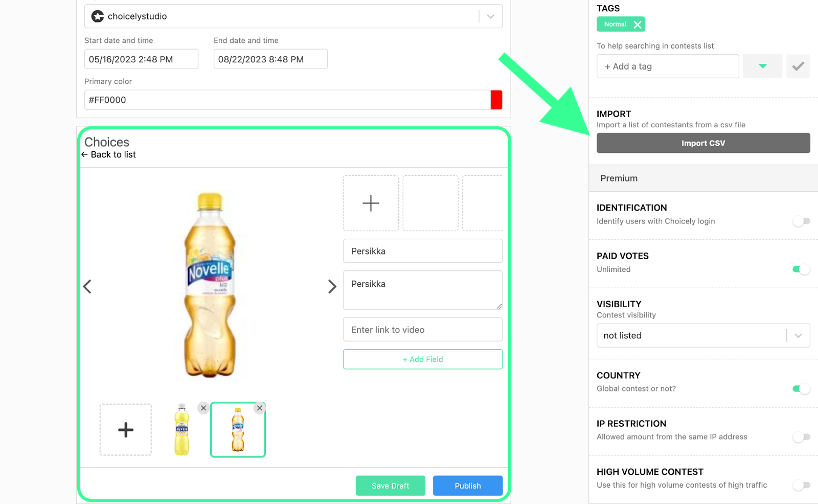This screenshot has width=818, height=504.
Task: Disable Paid Votes switch
Action: (801, 269)
